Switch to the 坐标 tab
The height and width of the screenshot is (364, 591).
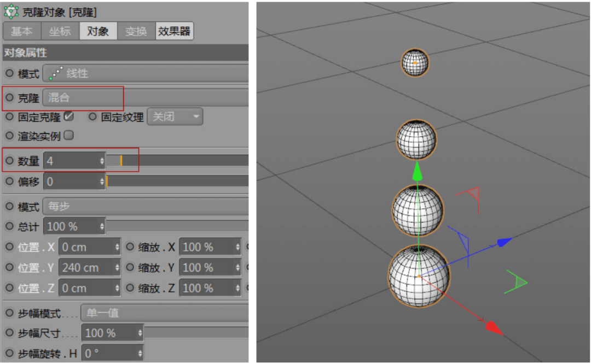60,31
